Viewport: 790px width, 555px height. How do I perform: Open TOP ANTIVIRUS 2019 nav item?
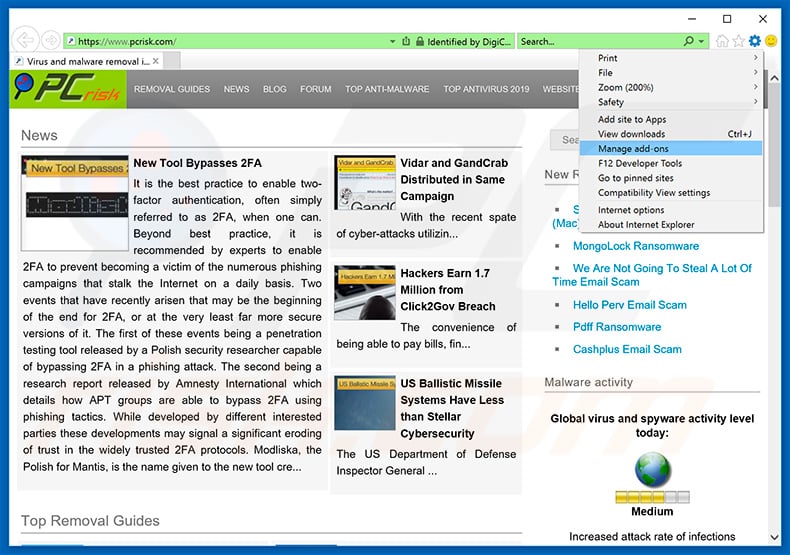point(486,89)
